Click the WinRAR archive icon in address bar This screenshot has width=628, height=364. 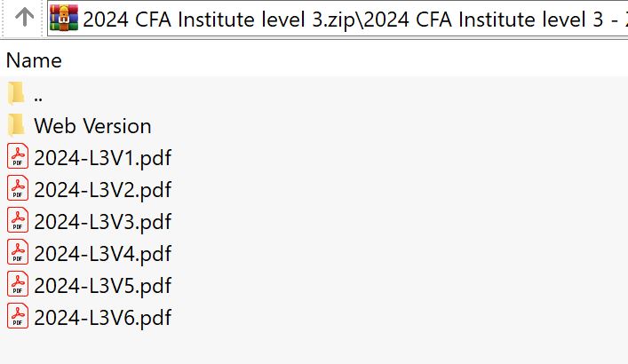pos(64,17)
